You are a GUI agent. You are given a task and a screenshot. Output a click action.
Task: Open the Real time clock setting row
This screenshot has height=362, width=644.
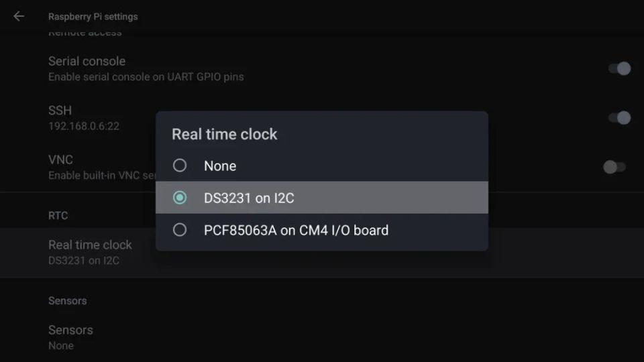(x=322, y=253)
